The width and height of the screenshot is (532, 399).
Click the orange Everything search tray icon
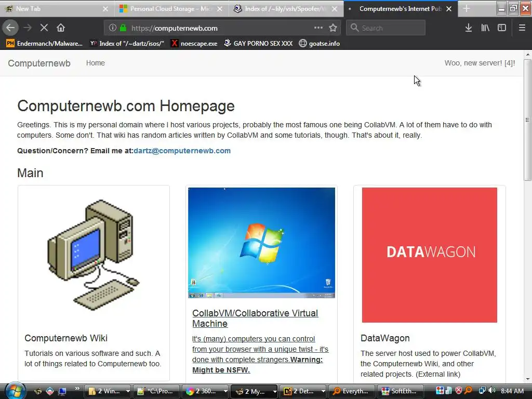[x=468, y=391]
